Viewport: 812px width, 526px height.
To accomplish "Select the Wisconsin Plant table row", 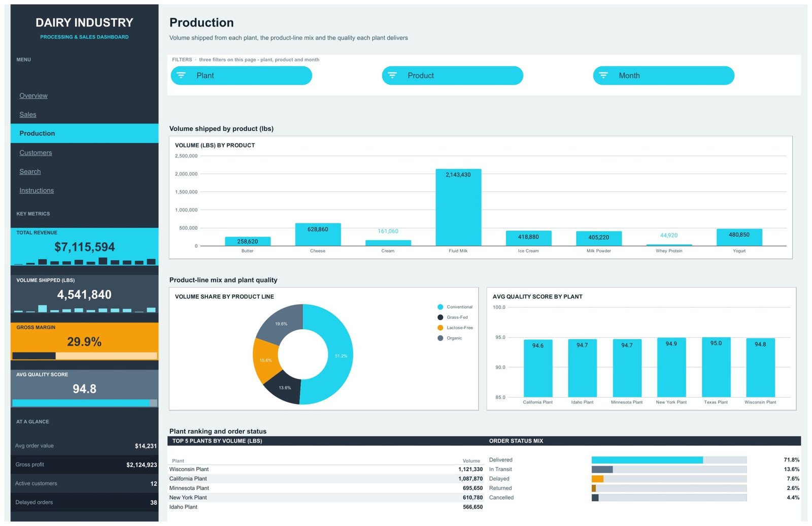I will tap(326, 470).
